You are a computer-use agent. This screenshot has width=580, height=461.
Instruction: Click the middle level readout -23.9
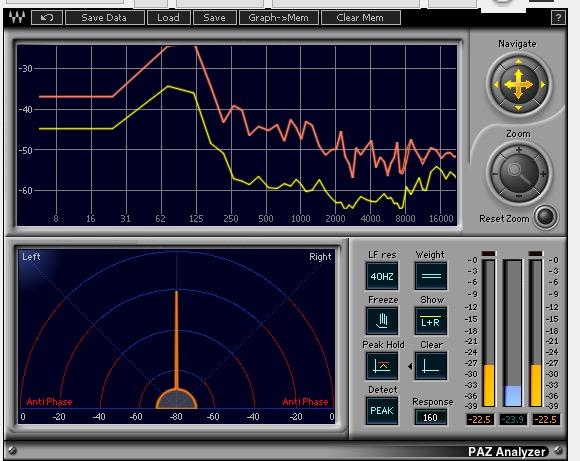pyautogui.click(x=513, y=420)
